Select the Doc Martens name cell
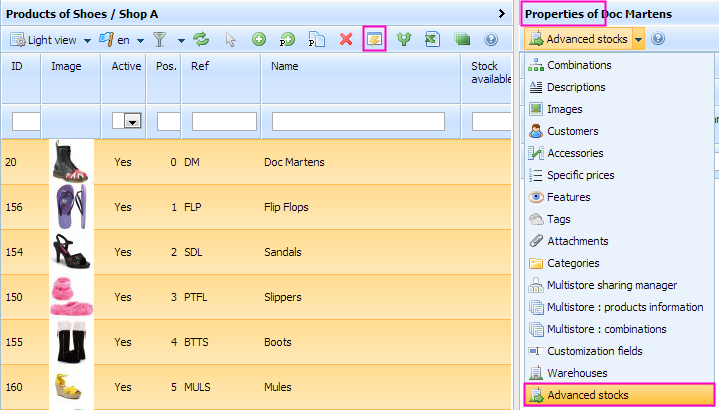The height and width of the screenshot is (410, 719). pos(294,162)
